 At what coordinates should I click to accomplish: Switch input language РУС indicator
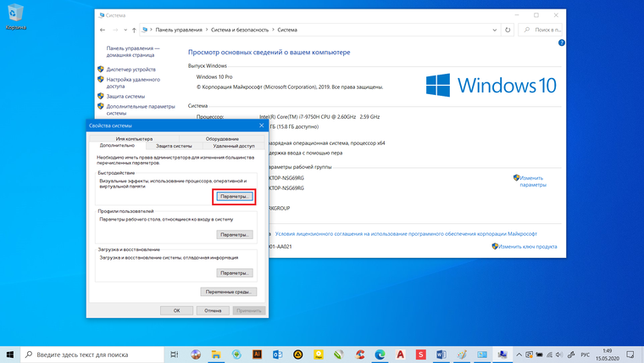(585, 355)
